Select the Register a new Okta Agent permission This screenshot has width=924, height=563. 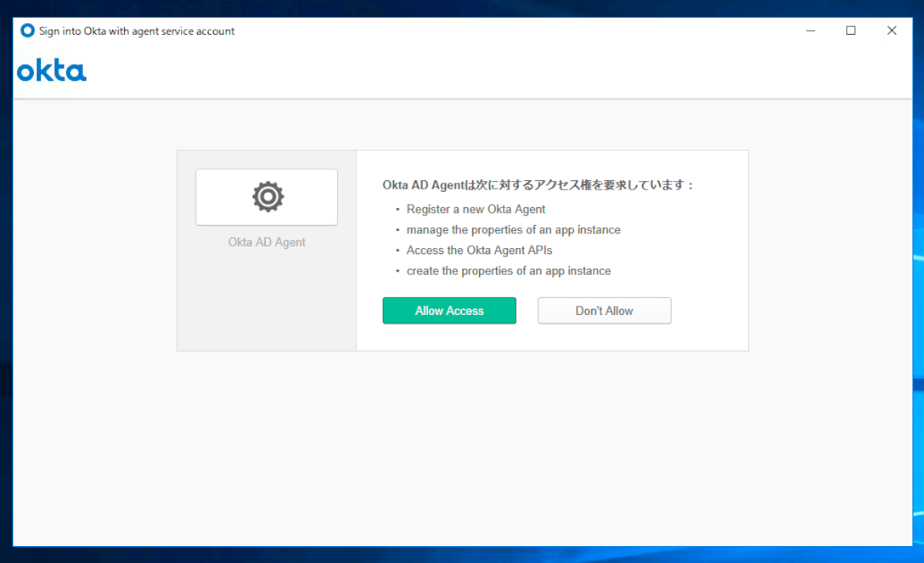point(475,209)
